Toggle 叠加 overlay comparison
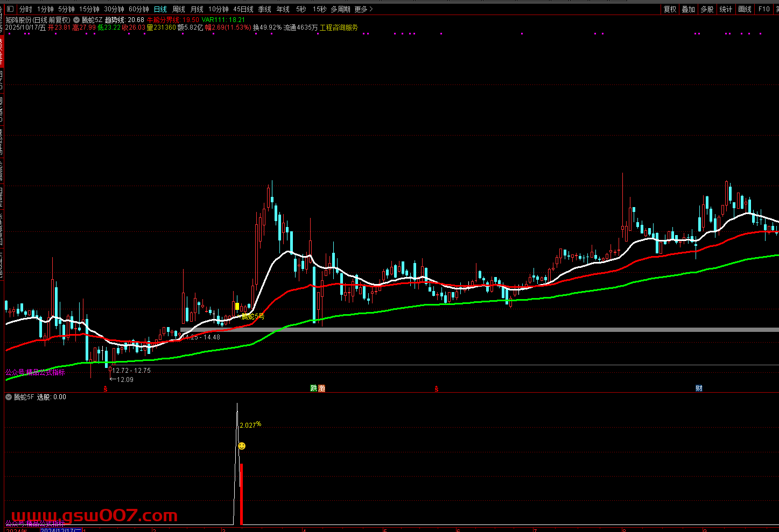The image size is (779, 532). pyautogui.click(x=688, y=9)
